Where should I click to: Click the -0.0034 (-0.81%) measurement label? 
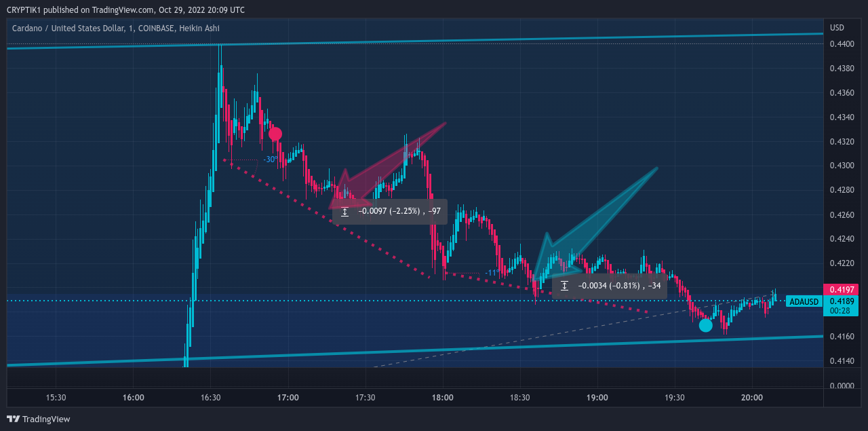(610, 286)
